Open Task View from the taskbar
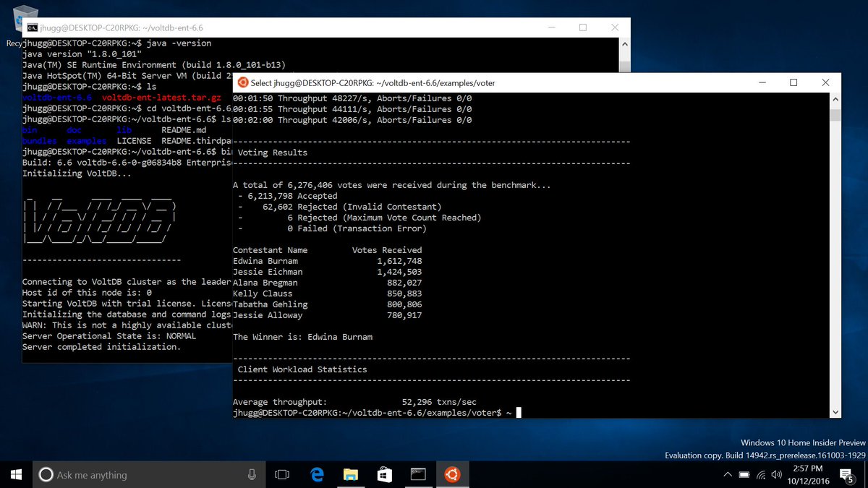868x488 pixels. tap(282, 474)
